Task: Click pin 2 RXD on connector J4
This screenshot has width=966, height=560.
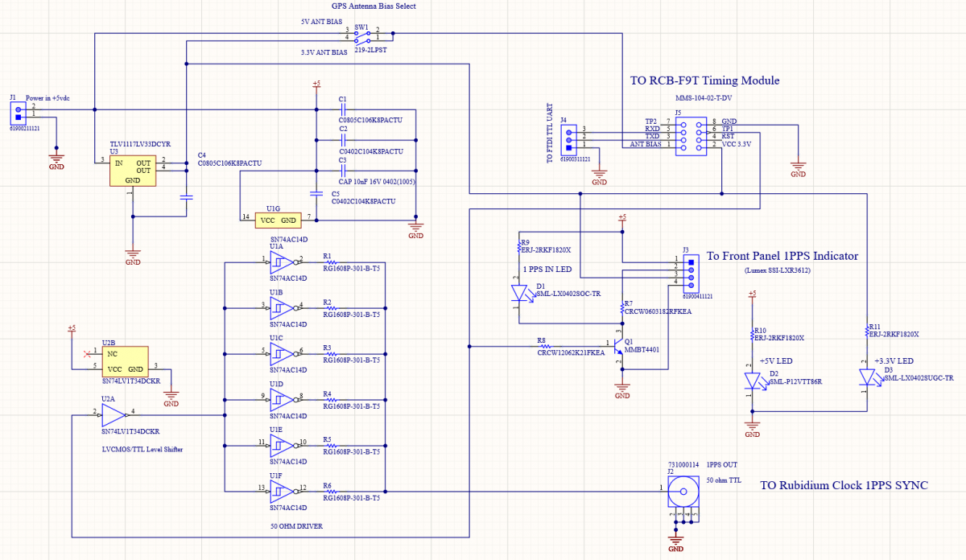Action: (x=569, y=140)
